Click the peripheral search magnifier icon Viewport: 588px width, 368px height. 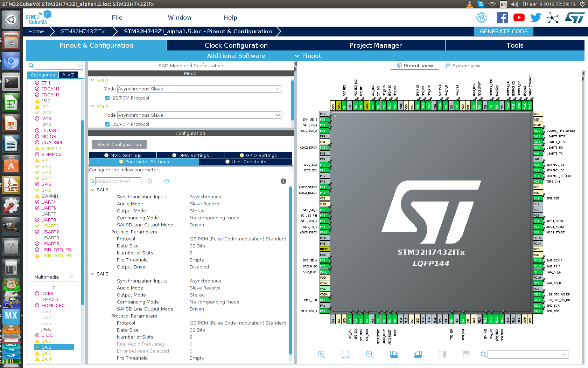click(x=31, y=65)
